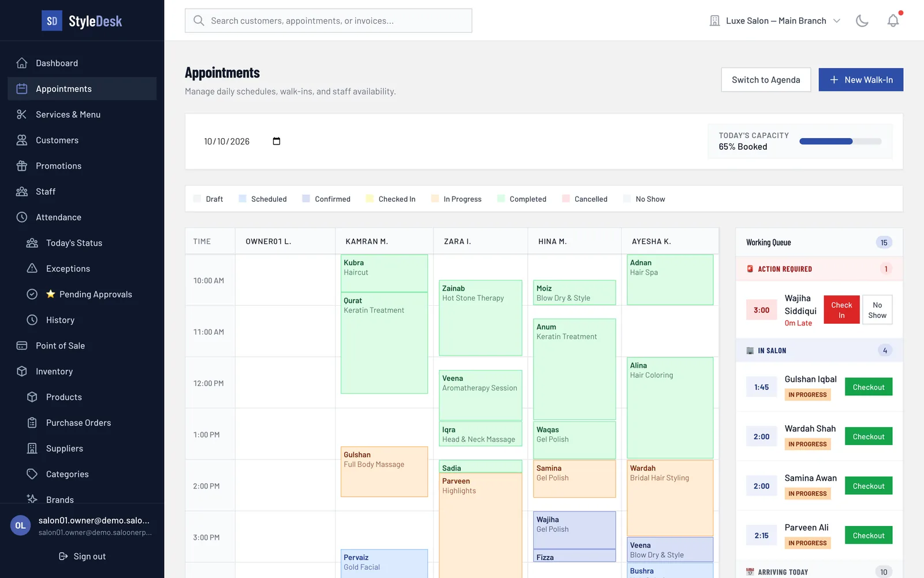Click the Inventory box icon
This screenshot has width=924, height=578.
pos(22,371)
